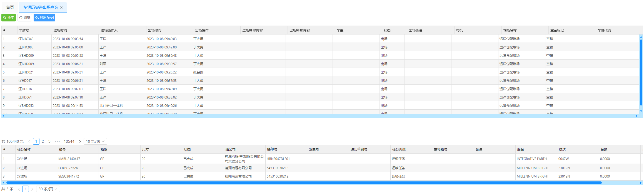Click the upper table's scroll-down arrow

click(x=641, y=111)
